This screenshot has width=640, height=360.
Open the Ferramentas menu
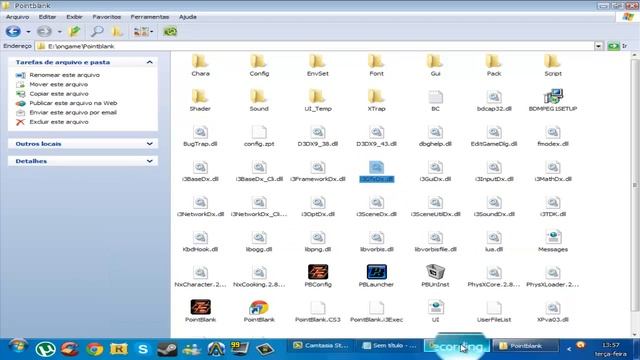(150, 17)
